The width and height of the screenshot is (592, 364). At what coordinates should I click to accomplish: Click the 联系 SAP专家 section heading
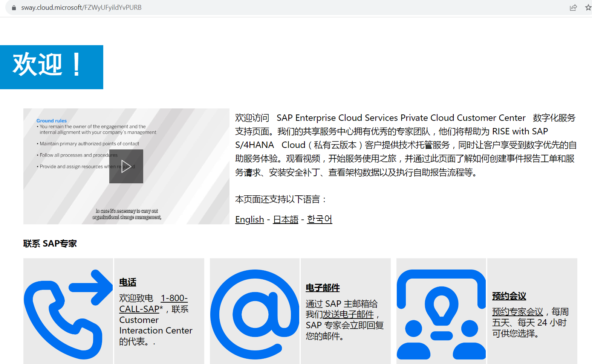coord(50,244)
